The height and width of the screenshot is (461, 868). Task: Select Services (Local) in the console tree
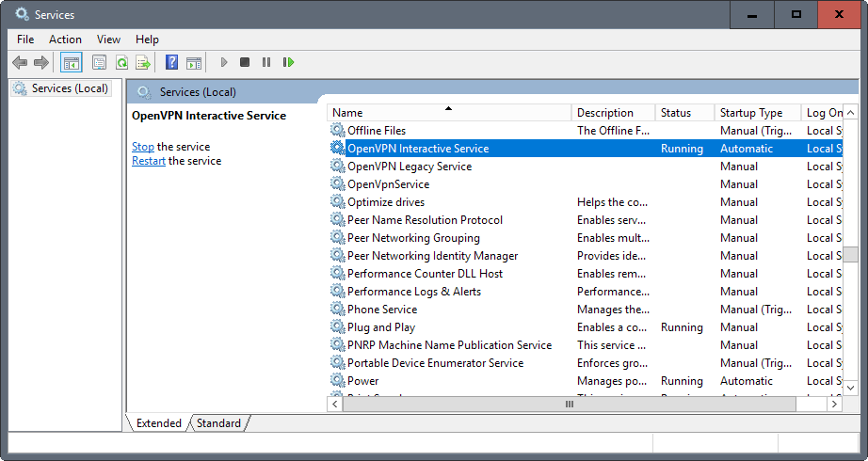click(x=61, y=88)
